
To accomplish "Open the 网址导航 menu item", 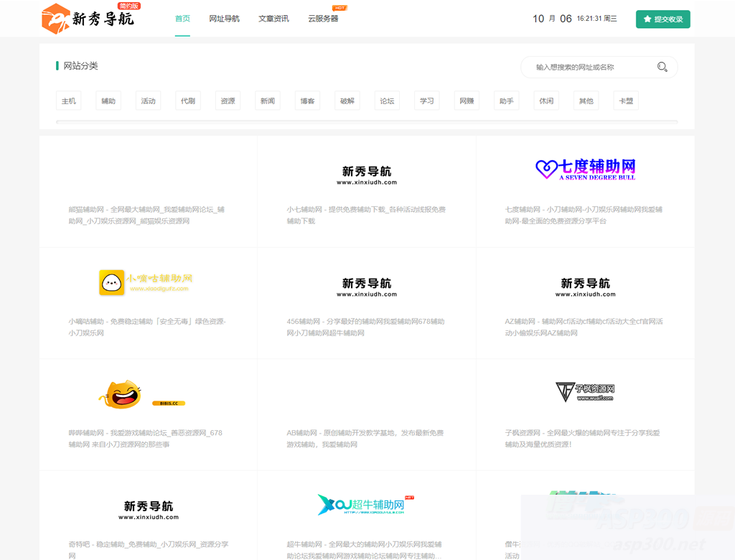I will [x=224, y=19].
